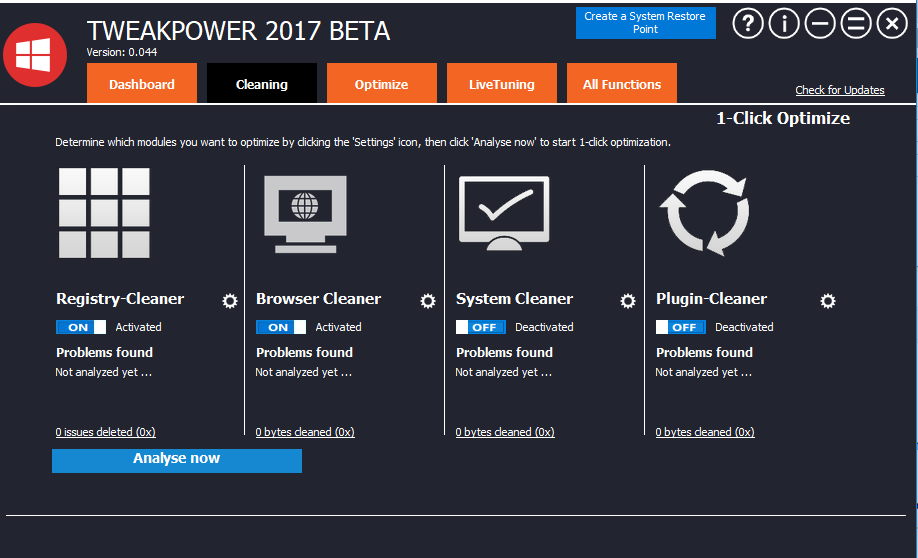Open System Cleaner settings gear
Image resolution: width=918 pixels, height=558 pixels.
[x=628, y=300]
